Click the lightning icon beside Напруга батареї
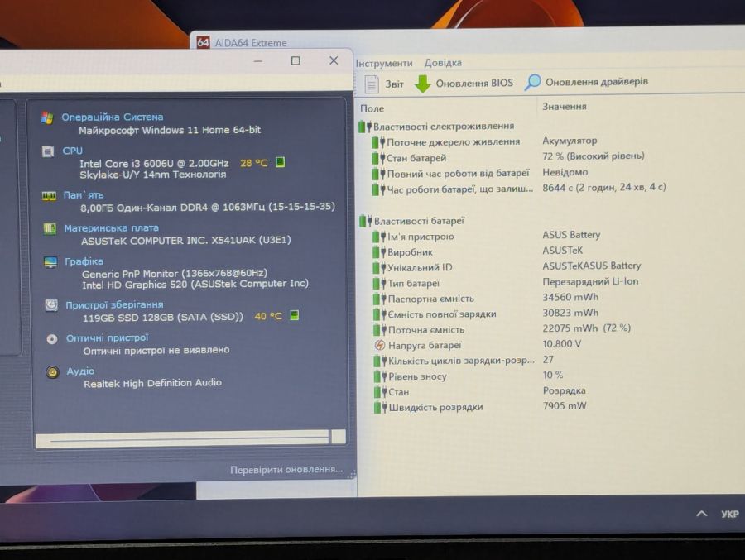The width and height of the screenshot is (745, 560). pos(380,345)
